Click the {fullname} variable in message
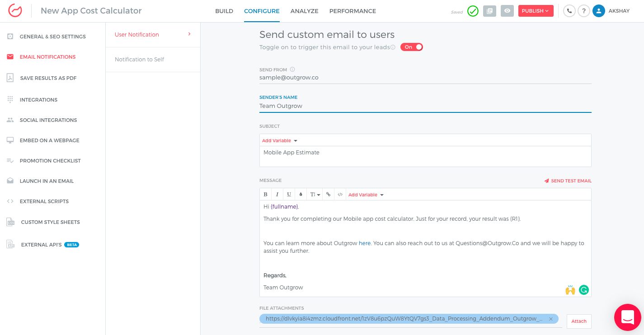644x335 pixels. 284,207
